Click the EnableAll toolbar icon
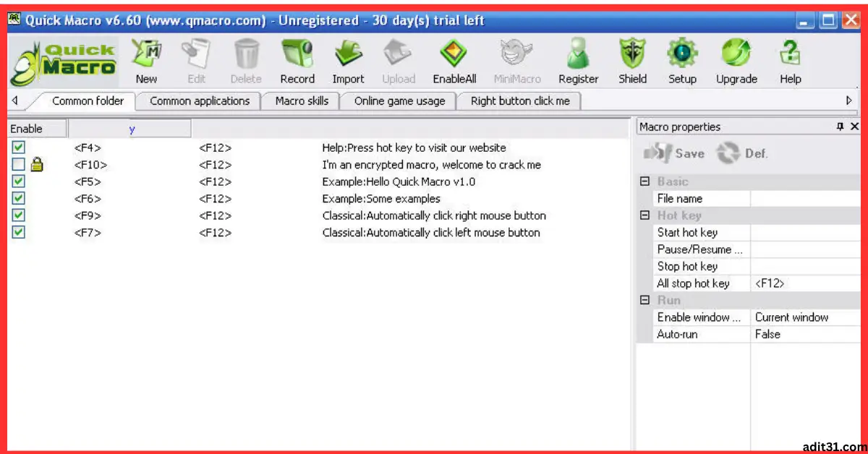Viewport: 868px width, 454px height. [454, 55]
